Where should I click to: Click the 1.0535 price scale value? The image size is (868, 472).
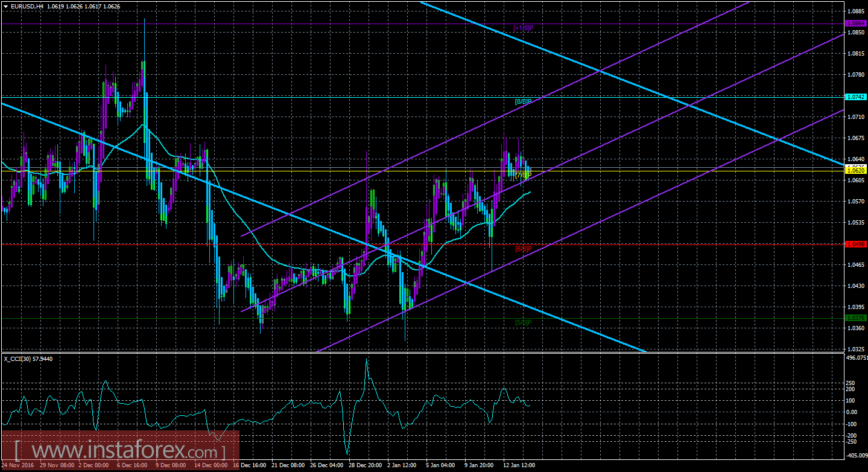[857, 223]
